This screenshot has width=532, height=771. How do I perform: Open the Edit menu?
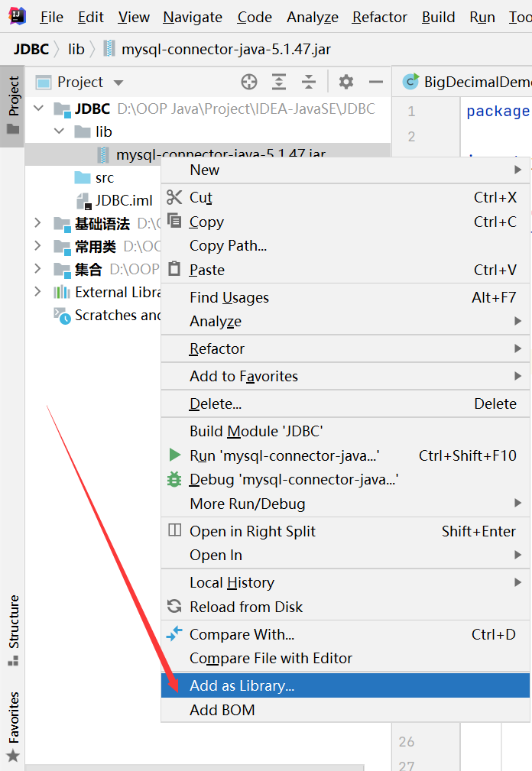[x=90, y=18]
